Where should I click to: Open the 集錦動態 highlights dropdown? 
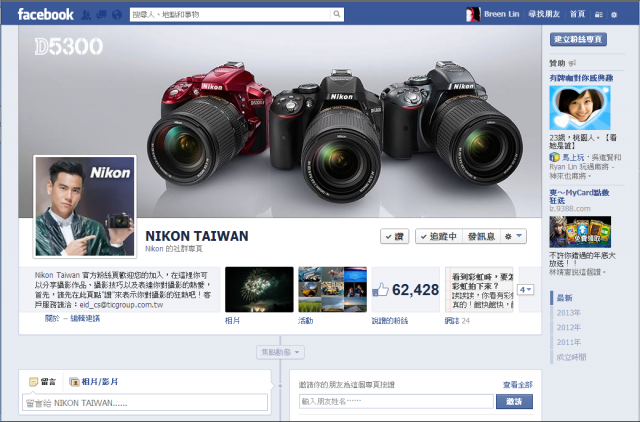pyautogui.click(x=280, y=352)
